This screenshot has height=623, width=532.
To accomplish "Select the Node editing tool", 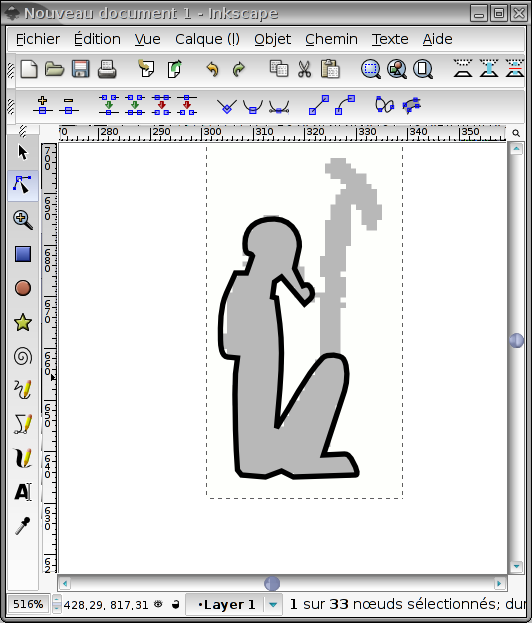I will (23, 186).
